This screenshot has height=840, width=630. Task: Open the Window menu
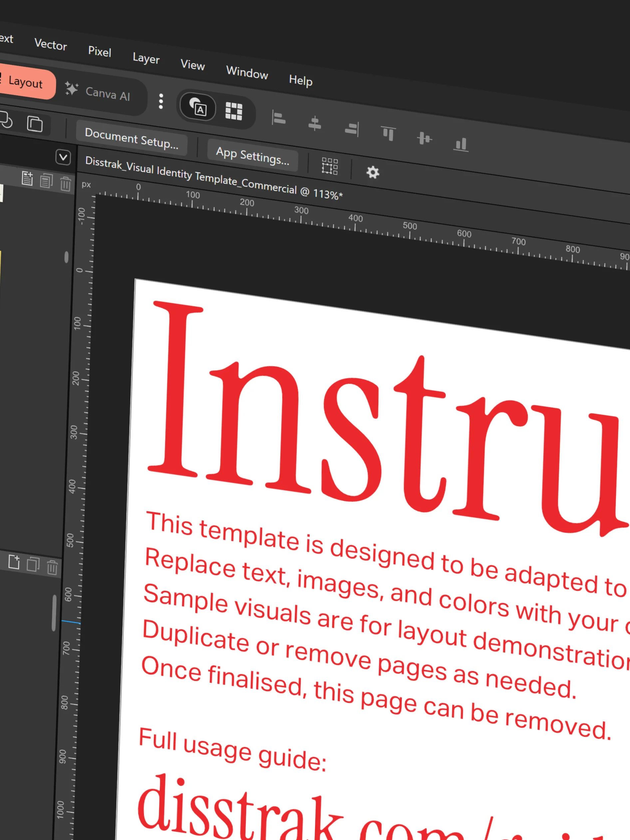(x=247, y=72)
